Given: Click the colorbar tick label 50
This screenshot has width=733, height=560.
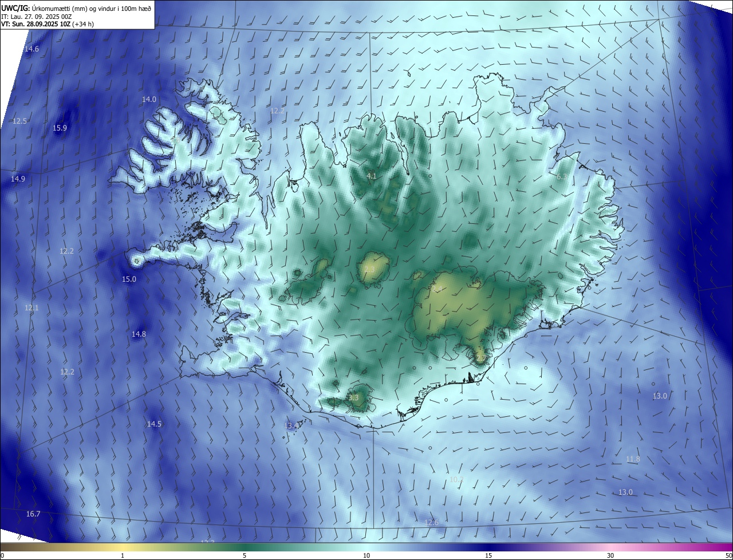Looking at the screenshot, I should pyautogui.click(x=728, y=555).
